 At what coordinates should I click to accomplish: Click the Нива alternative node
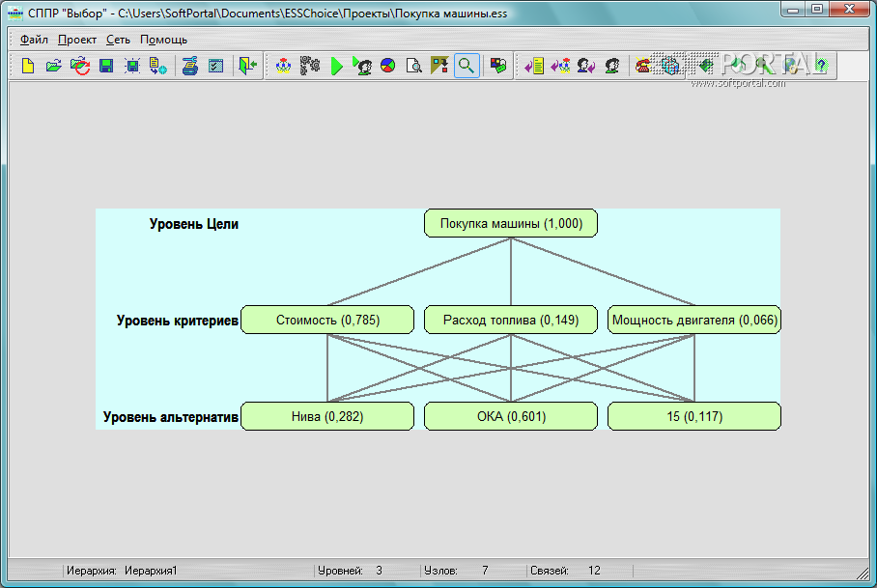point(326,416)
